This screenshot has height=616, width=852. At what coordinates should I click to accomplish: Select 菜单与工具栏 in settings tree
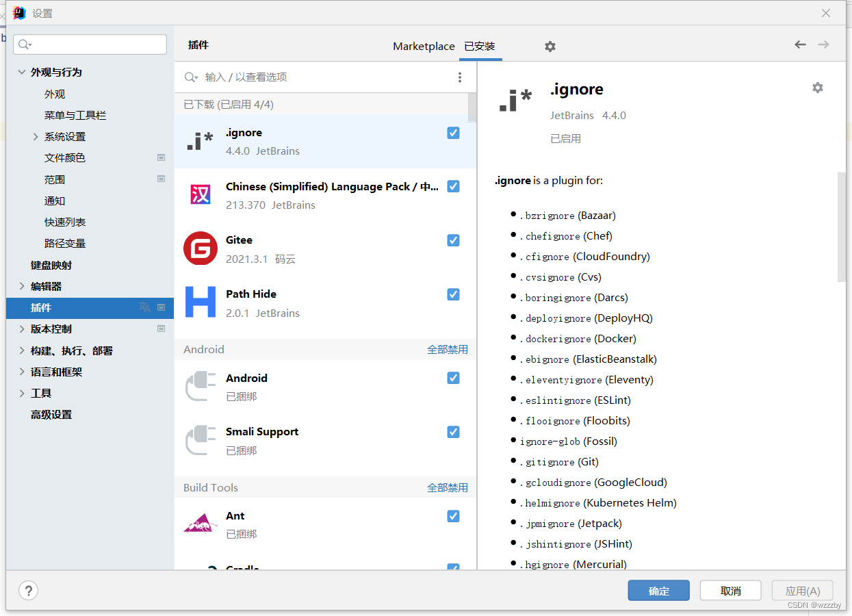pyautogui.click(x=75, y=116)
